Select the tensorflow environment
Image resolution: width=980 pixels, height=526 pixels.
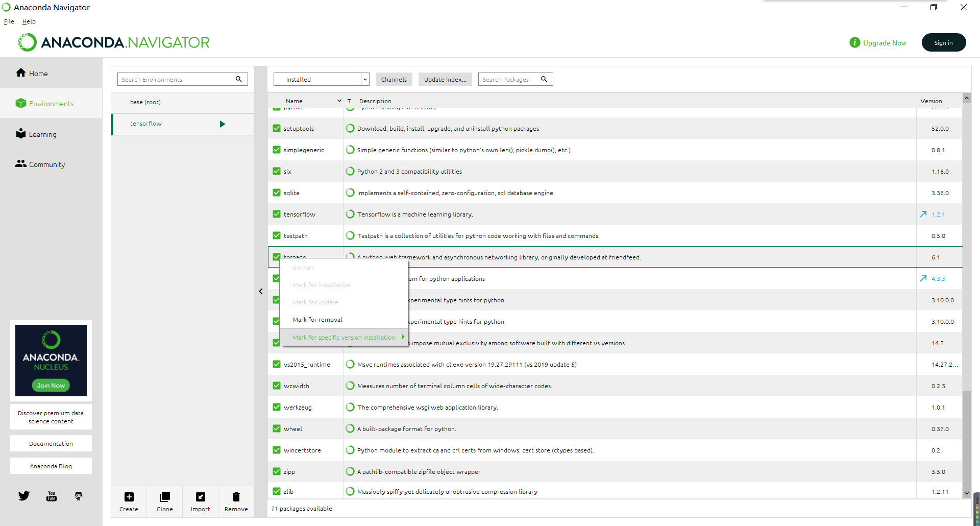[183, 124]
